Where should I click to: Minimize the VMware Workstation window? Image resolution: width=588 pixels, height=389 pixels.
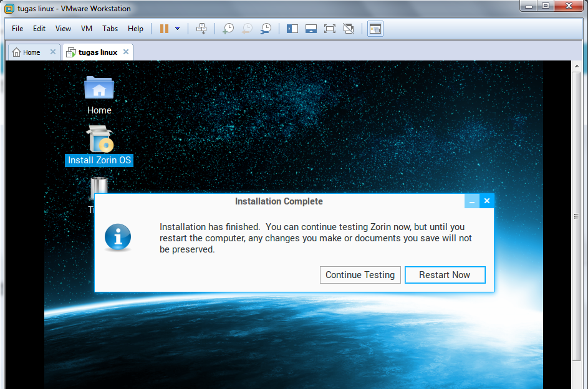(x=529, y=6)
